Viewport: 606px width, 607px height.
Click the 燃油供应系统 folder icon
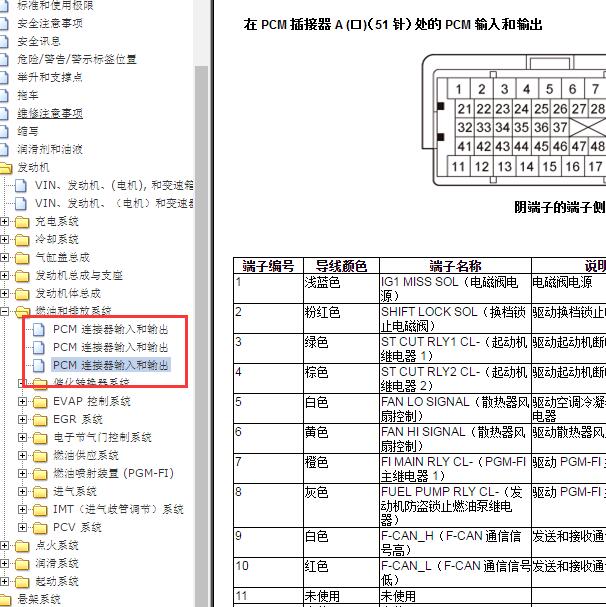point(40,456)
